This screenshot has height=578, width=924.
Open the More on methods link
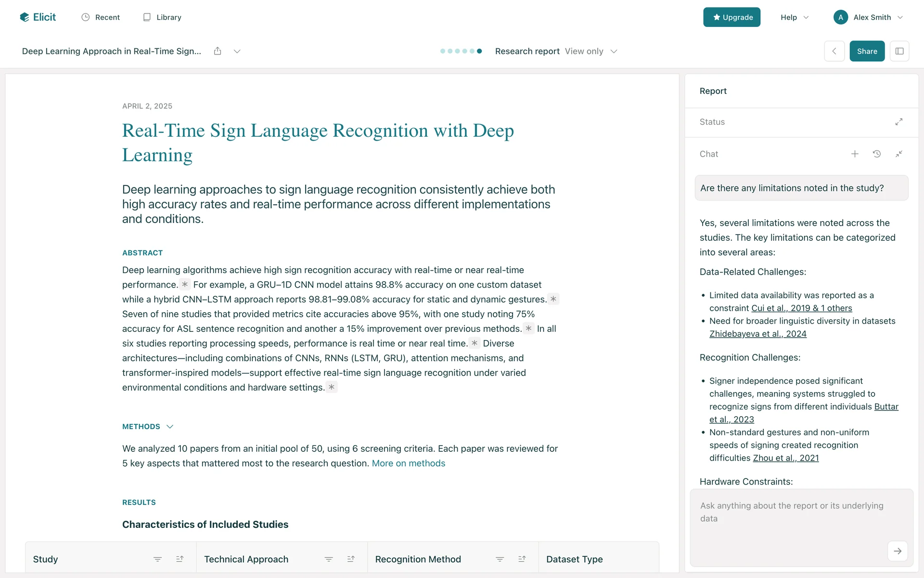click(x=408, y=463)
